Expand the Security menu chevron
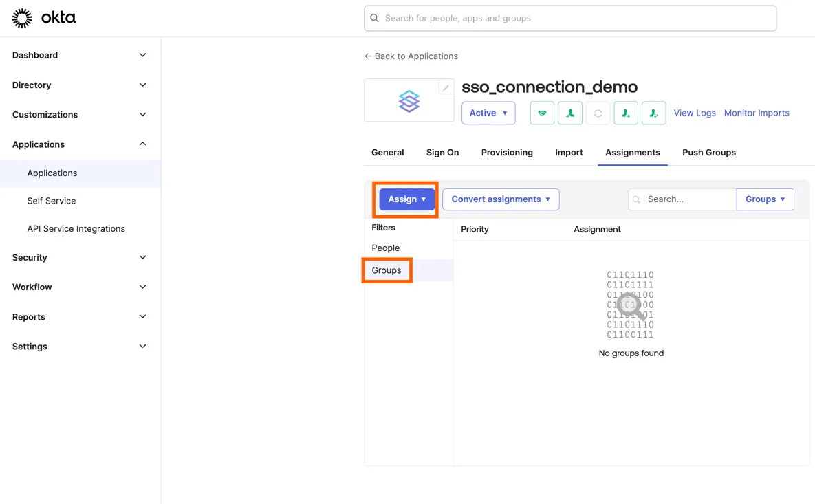 coord(142,257)
